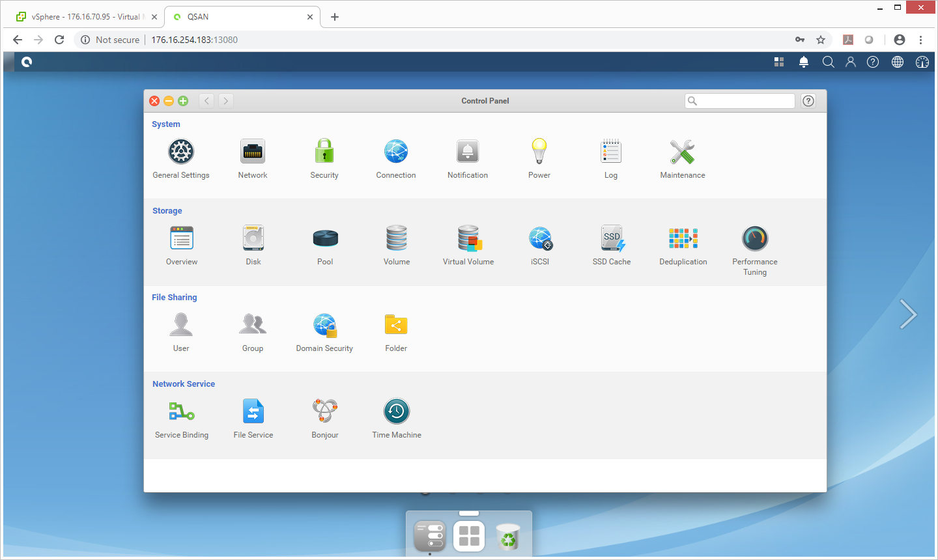Open the app grid launcher in dock

[469, 535]
